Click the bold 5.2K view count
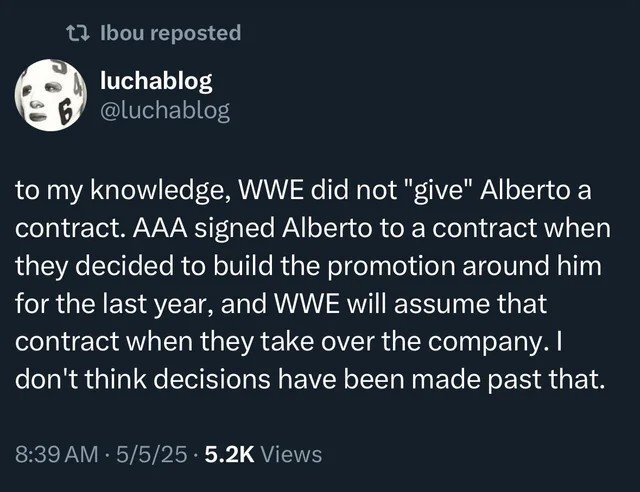Image resolution: width=640 pixels, height=492 pixels. point(229,454)
